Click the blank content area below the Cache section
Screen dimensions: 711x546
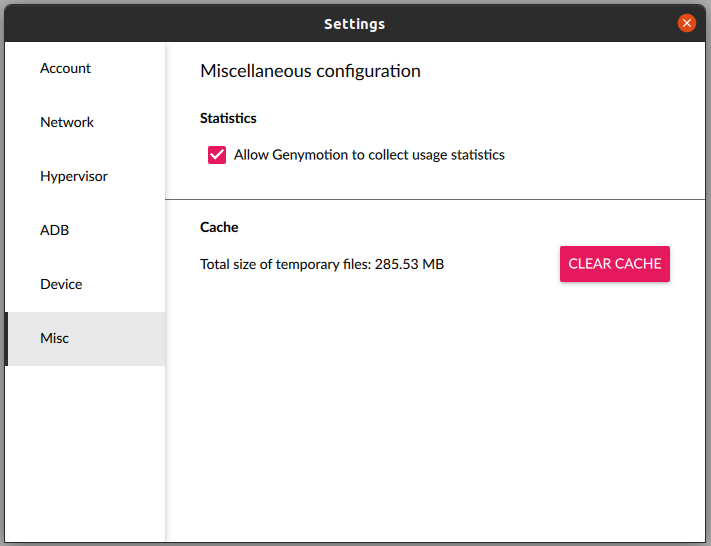[x=435, y=410]
